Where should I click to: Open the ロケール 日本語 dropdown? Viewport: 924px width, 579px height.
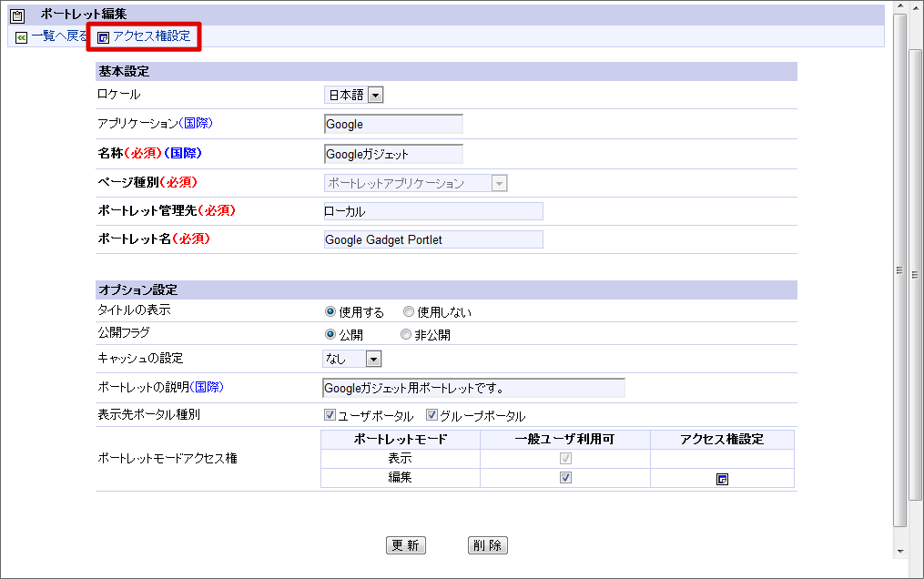[x=353, y=95]
